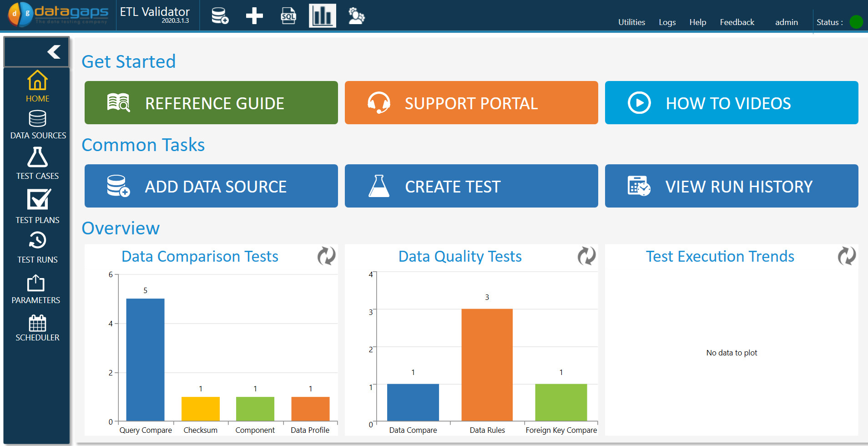Open the Logs menu
The width and height of the screenshot is (868, 446).
667,22
